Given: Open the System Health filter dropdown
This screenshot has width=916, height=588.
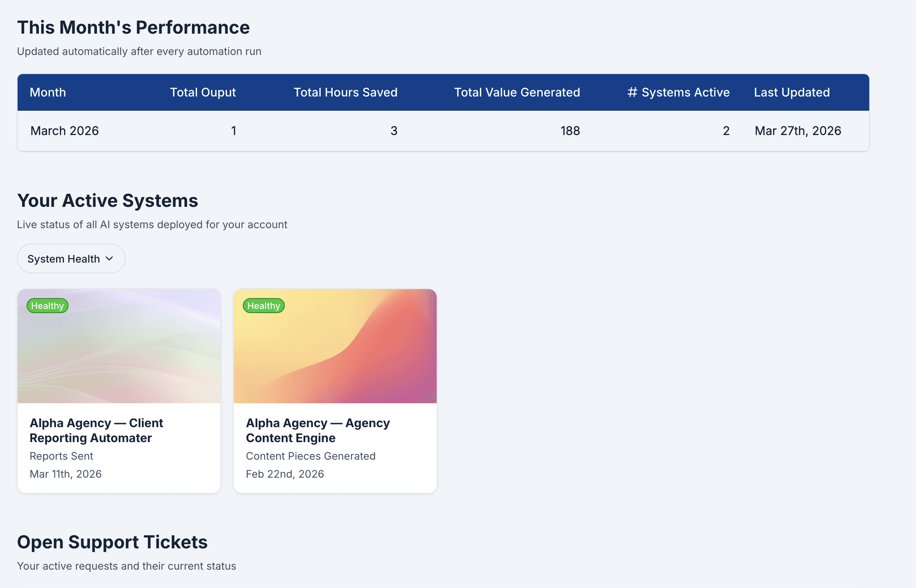Looking at the screenshot, I should coord(71,258).
